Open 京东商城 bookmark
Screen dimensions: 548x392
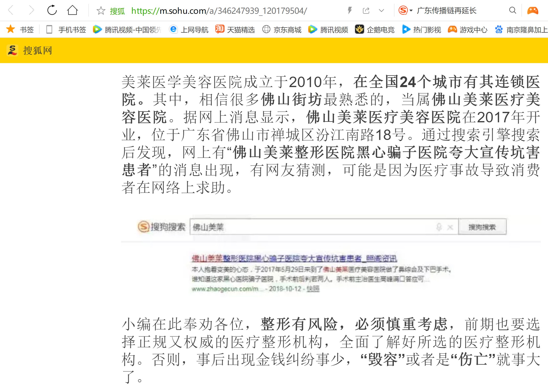point(282,30)
